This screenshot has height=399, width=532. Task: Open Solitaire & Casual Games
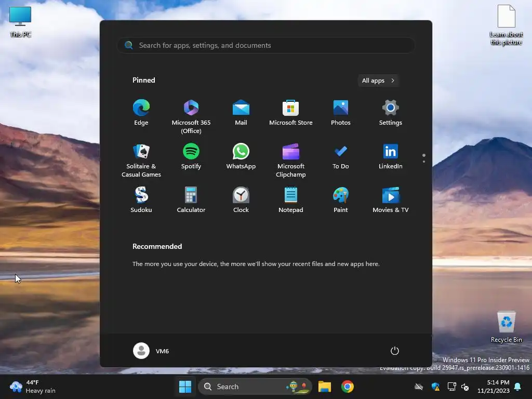click(x=141, y=160)
